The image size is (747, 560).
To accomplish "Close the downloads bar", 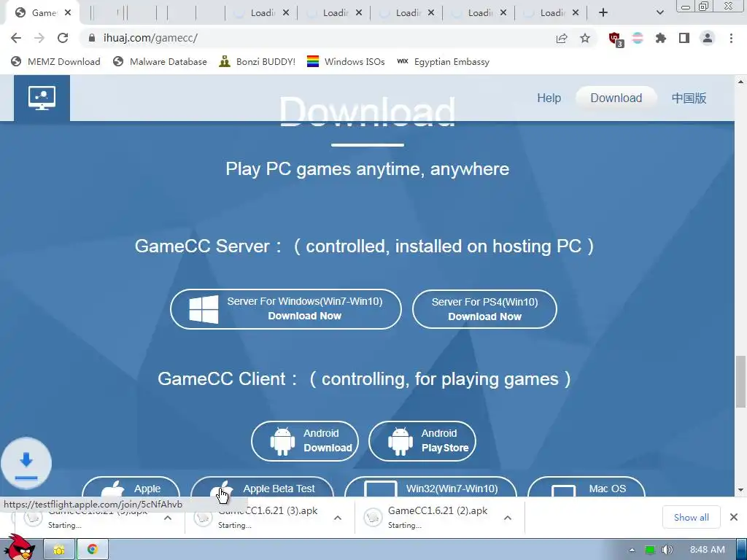I will (734, 517).
